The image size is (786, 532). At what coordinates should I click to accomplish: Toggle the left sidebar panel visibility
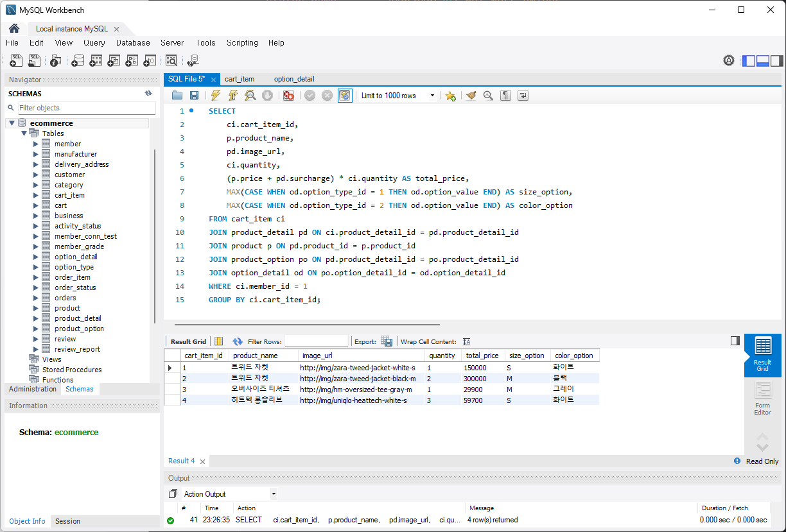point(749,61)
